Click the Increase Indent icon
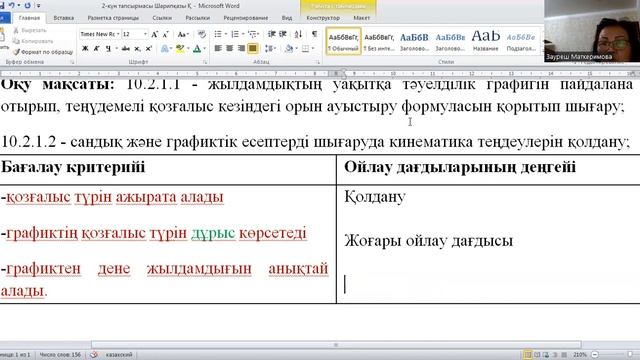The height and width of the screenshot is (360, 640). click(x=283, y=34)
